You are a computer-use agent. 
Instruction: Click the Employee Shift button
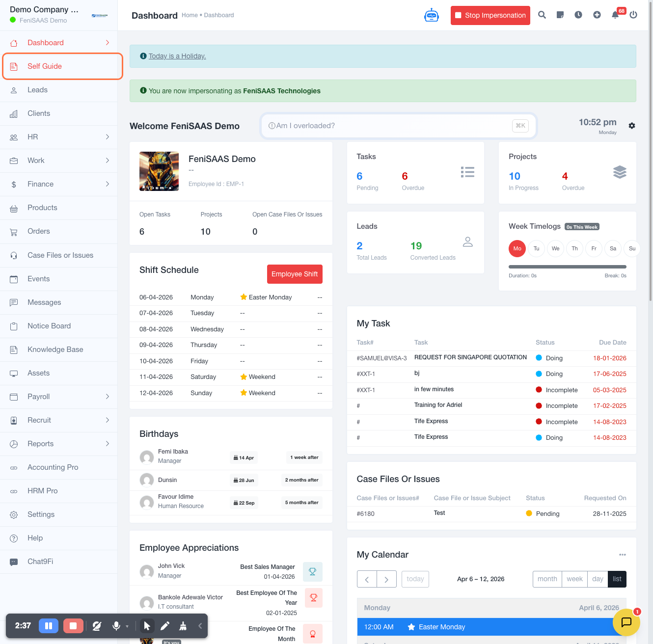[x=295, y=274]
